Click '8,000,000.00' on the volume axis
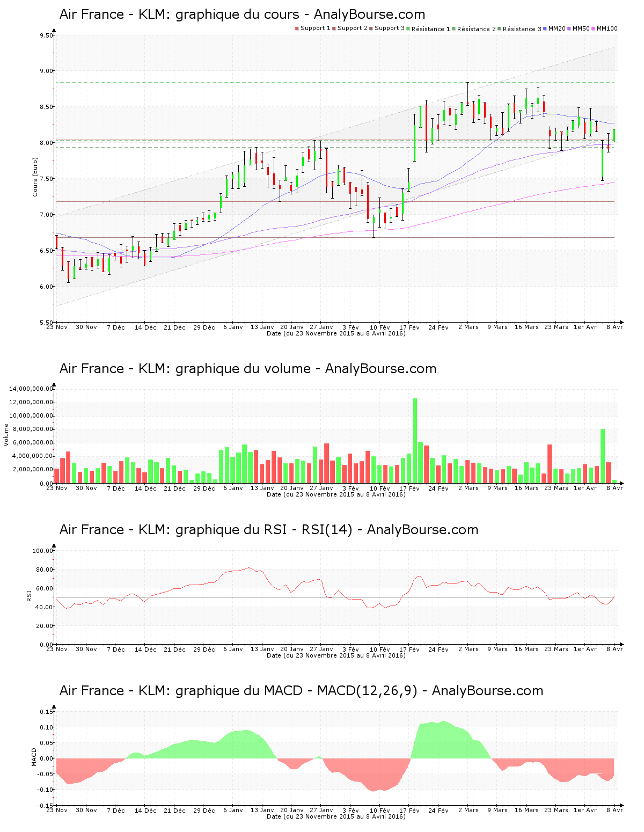The image size is (644, 832). tap(33, 429)
